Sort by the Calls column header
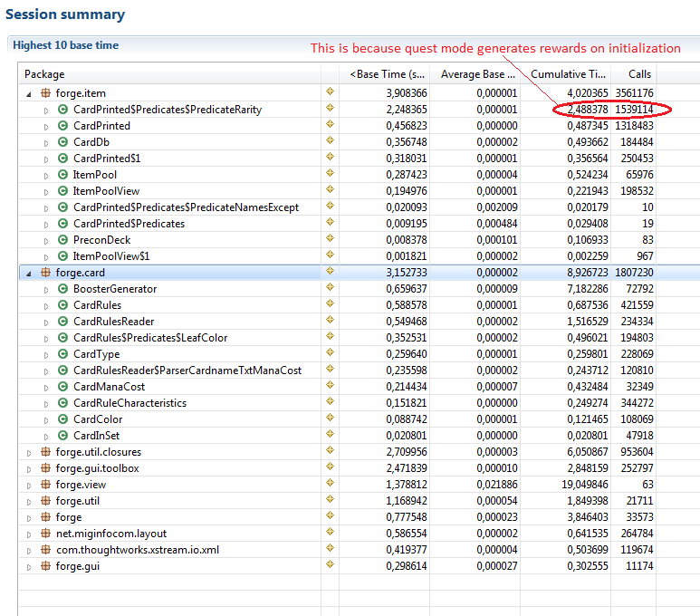The width and height of the screenshot is (700, 616). point(634,74)
